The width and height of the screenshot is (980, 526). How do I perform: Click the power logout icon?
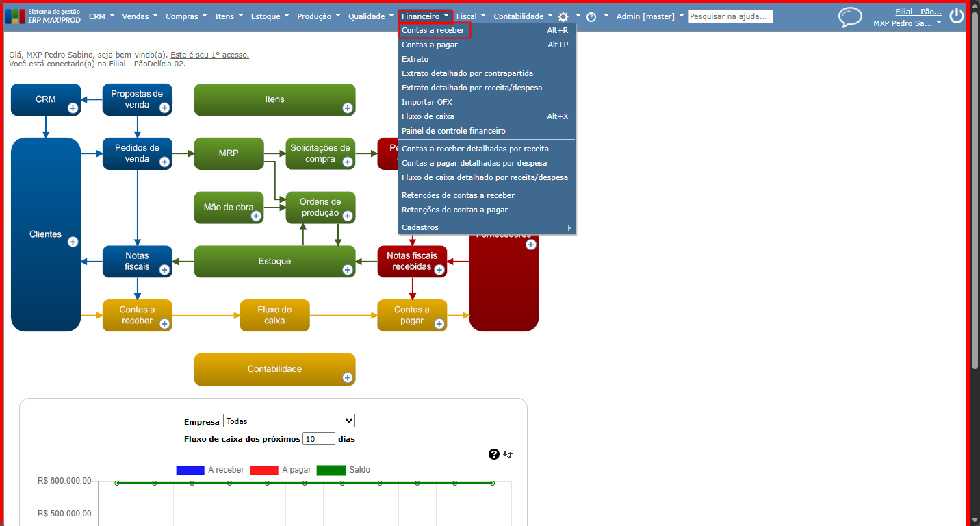956,16
